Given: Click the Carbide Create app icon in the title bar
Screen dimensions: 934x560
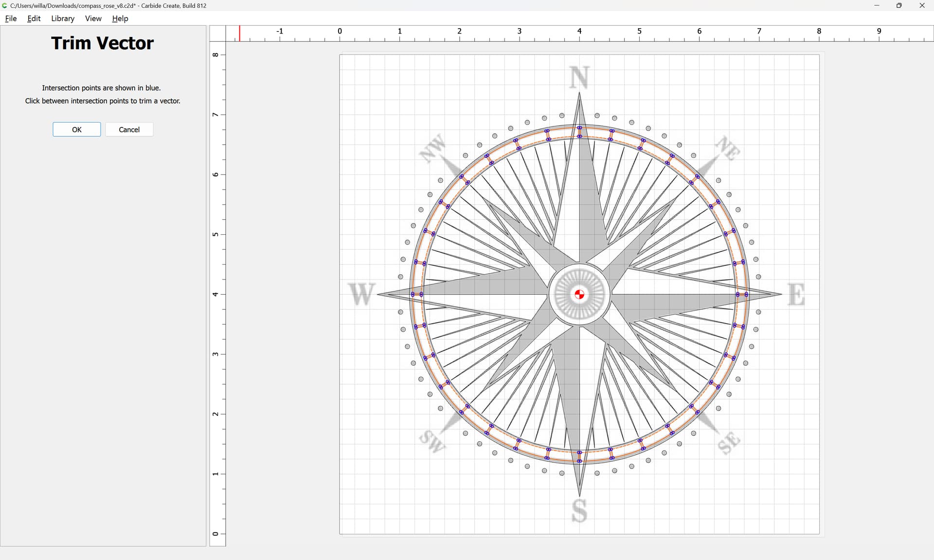Looking at the screenshot, I should 4,5.
